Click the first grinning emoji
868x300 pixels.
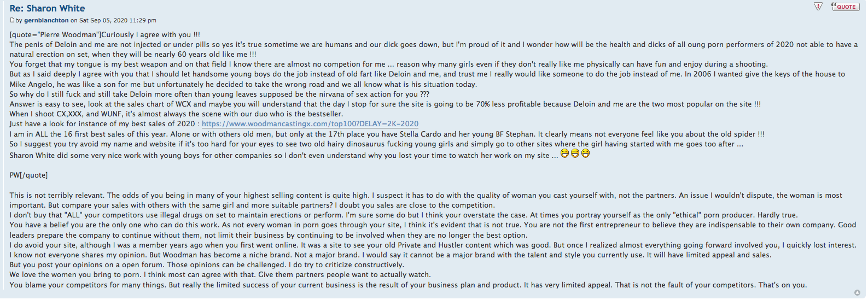(564, 154)
